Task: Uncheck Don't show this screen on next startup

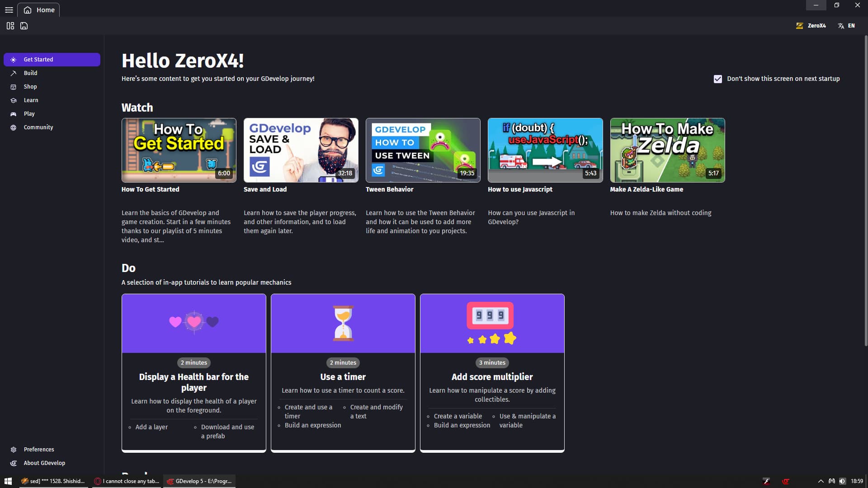Action: pos(718,79)
